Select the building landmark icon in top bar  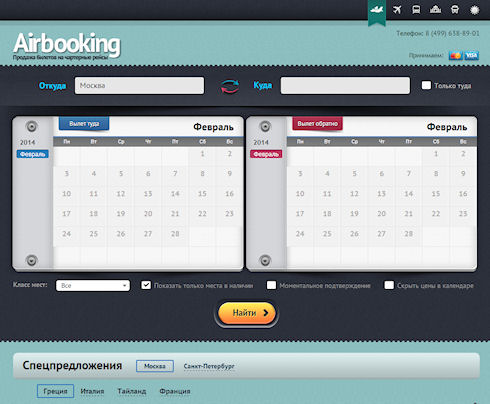point(435,10)
